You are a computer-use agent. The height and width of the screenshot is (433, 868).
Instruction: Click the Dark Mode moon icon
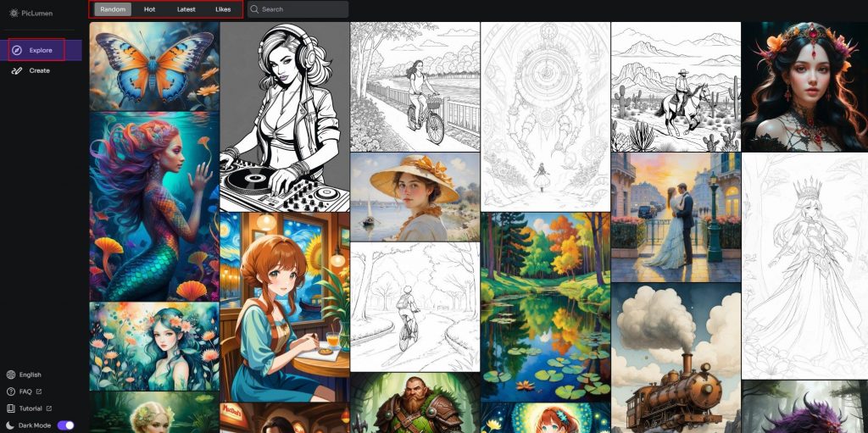pyautogui.click(x=10, y=425)
